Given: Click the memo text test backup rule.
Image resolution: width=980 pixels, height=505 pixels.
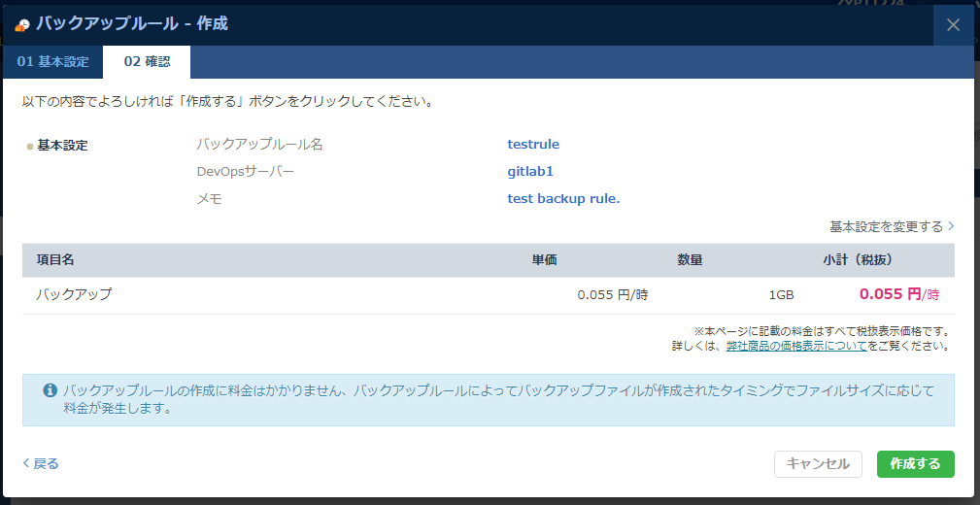Looking at the screenshot, I should (x=563, y=199).
